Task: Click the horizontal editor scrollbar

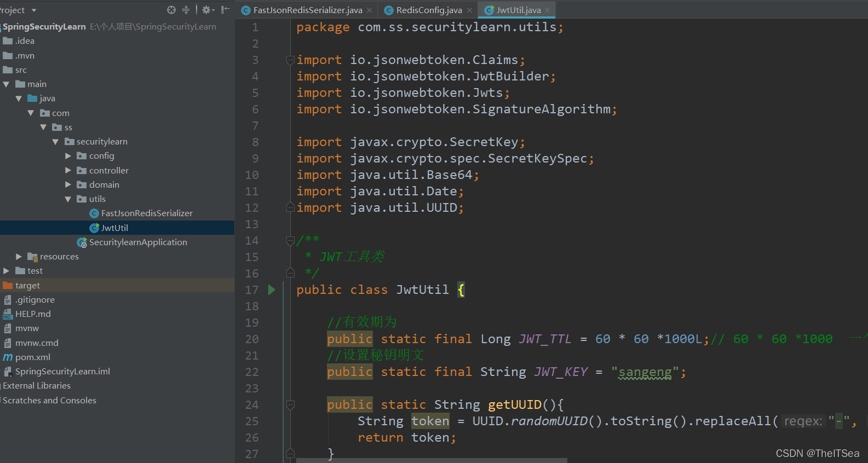Action: coord(432,460)
